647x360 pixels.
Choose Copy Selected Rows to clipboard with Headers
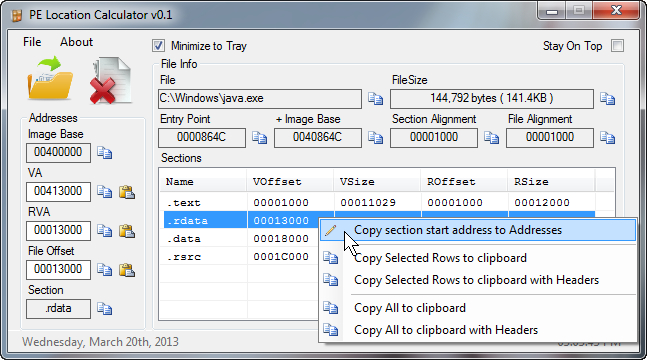pos(478,280)
